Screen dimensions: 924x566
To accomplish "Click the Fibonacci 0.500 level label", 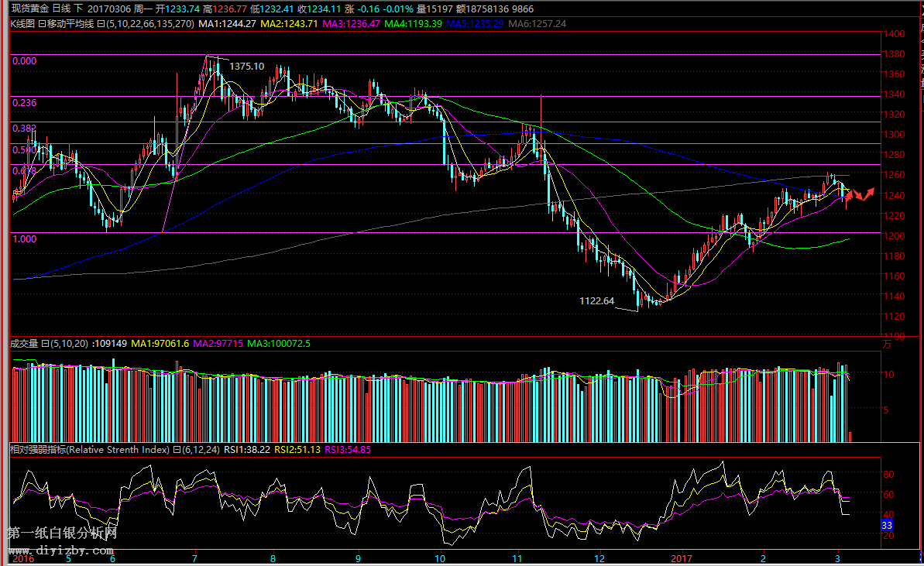I will pyautogui.click(x=25, y=150).
